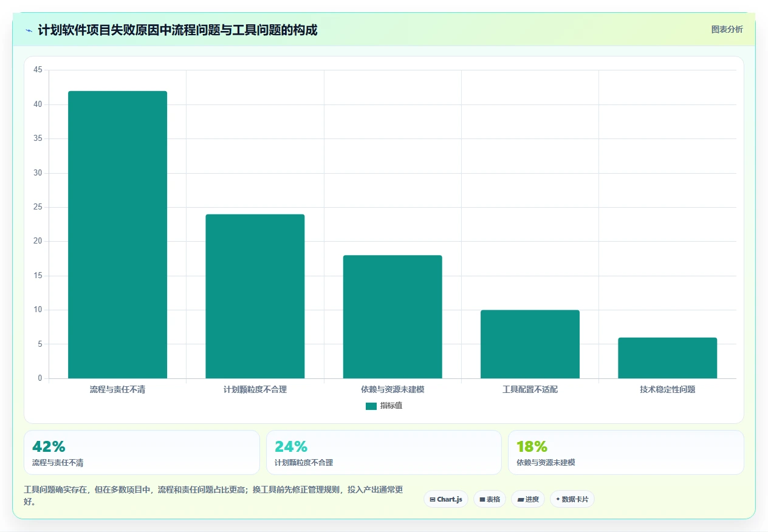Click the 图表分析 label in header
The width and height of the screenshot is (768, 532).
[x=727, y=29]
